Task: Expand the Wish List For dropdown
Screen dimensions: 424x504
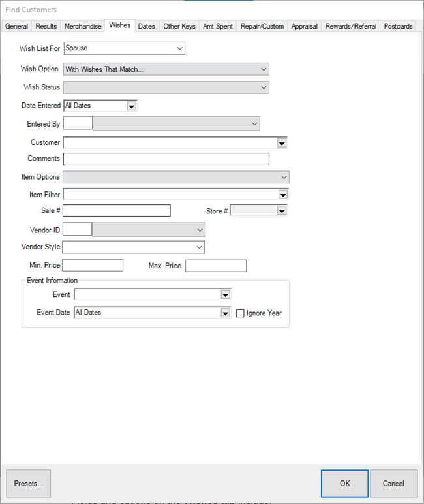Action: pos(179,48)
